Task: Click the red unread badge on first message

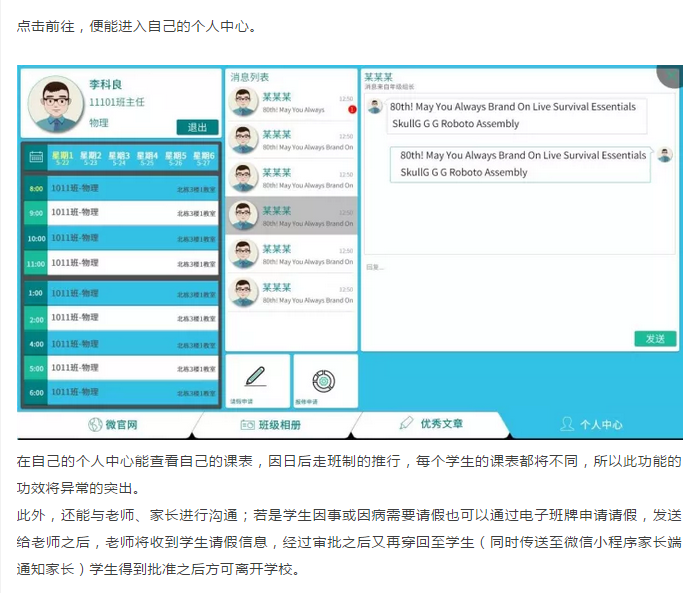Action: point(352,109)
